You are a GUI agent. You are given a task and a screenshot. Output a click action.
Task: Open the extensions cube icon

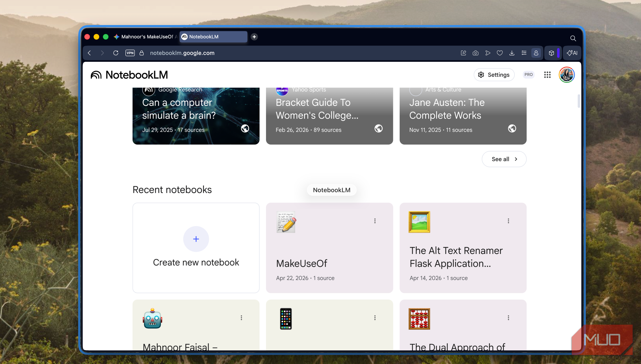pyautogui.click(x=552, y=53)
